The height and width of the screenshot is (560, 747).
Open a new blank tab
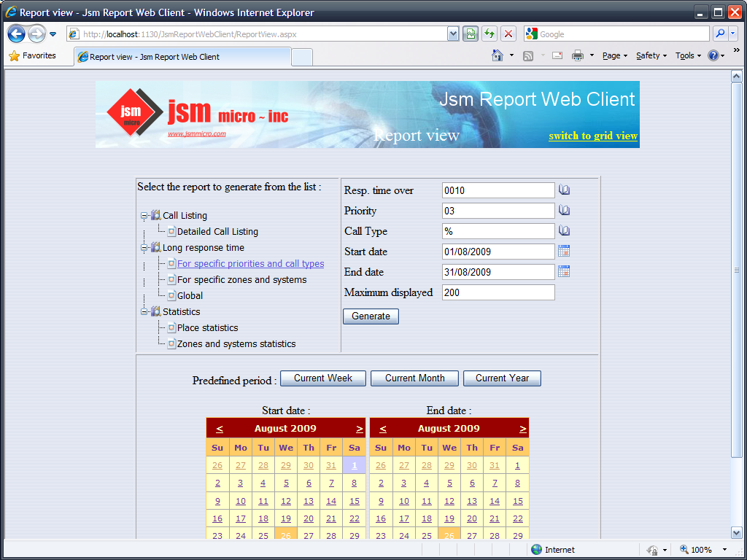(302, 57)
